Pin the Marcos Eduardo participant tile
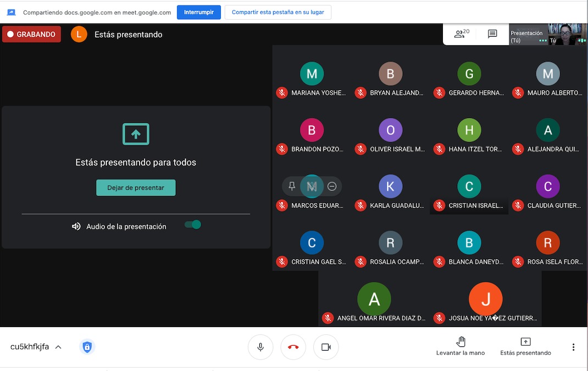 tap(292, 187)
